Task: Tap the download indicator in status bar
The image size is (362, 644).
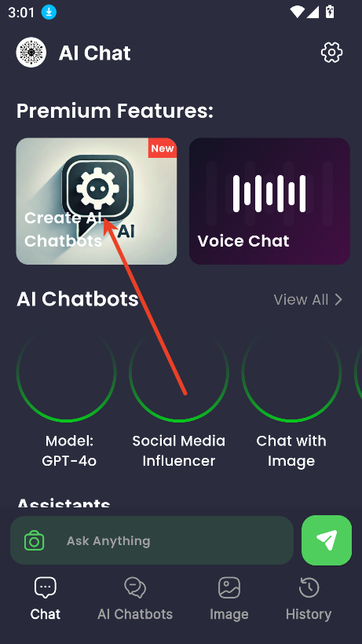Action: 49,13
